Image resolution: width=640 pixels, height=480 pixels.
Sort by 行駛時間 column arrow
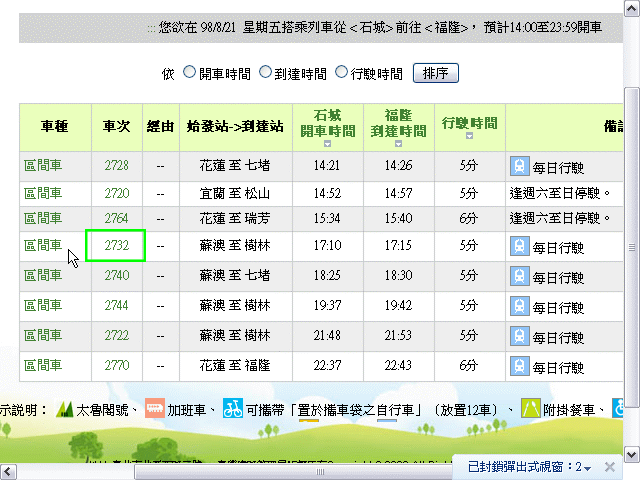click(x=469, y=136)
